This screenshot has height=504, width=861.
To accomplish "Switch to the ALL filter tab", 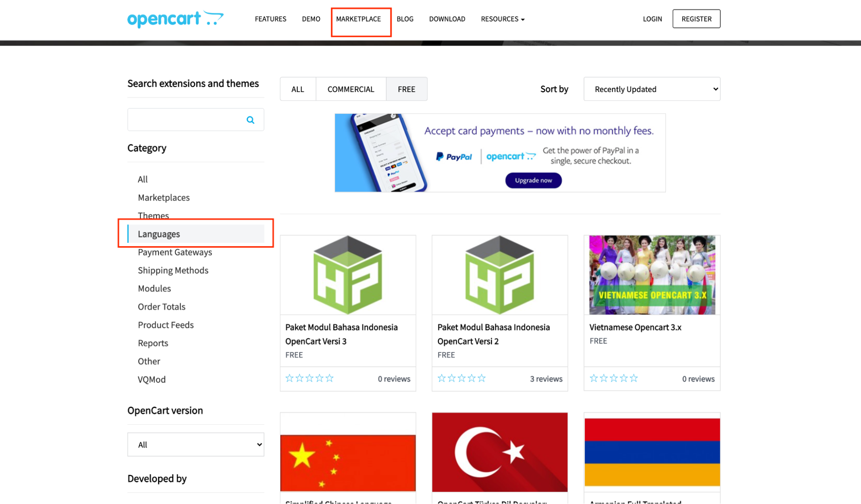I will click(298, 89).
